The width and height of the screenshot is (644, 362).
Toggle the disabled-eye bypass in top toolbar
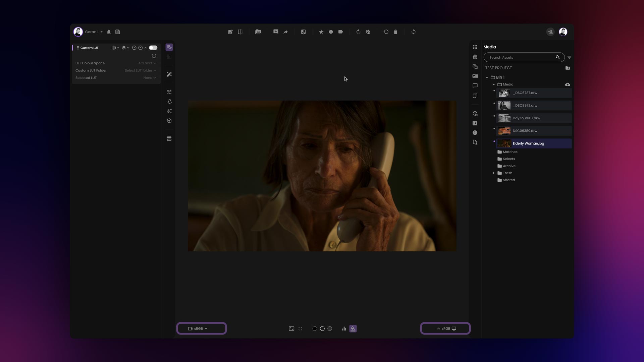(368, 32)
